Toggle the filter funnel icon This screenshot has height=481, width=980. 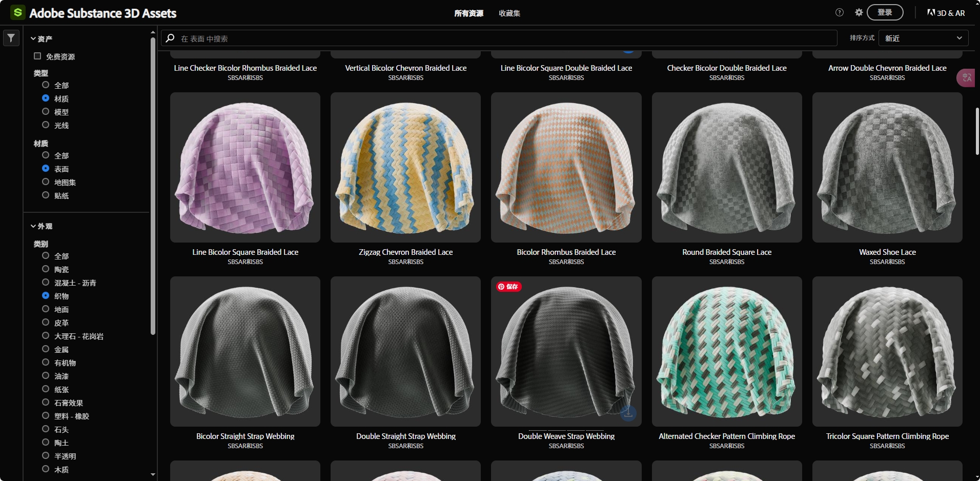[x=11, y=38]
